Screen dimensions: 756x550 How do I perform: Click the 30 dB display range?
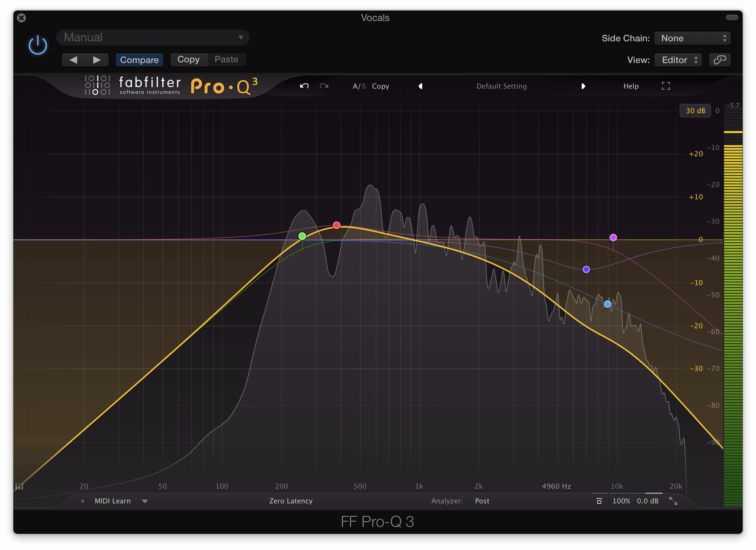pos(695,111)
